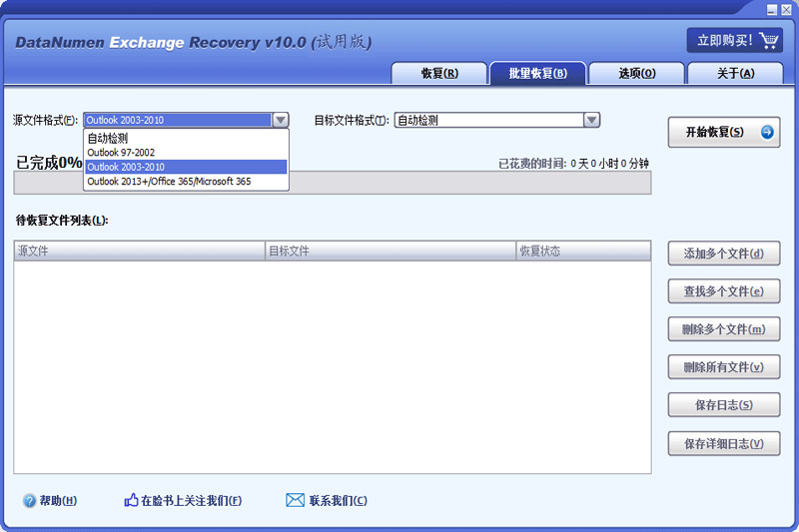Image resolution: width=799 pixels, height=532 pixels.
Task: Switch to the 恢复(R) tab
Action: pyautogui.click(x=439, y=73)
